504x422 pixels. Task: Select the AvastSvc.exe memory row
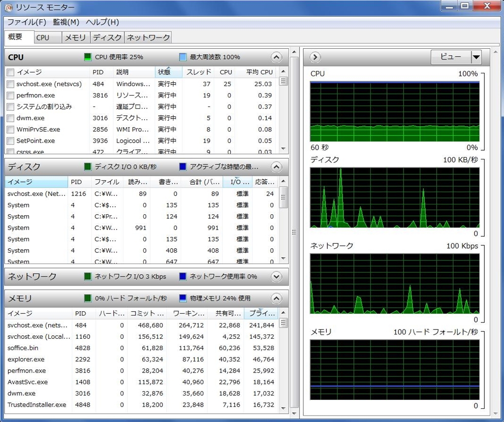141,382
